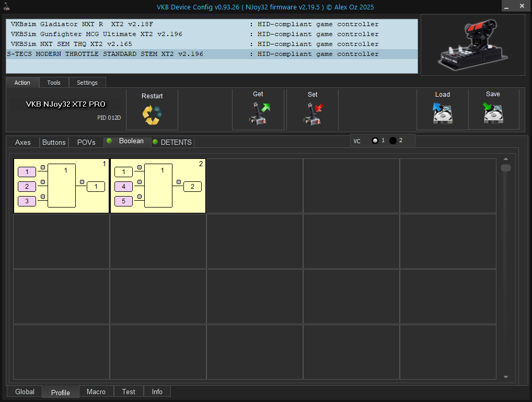Select VKBSim NXT SEM THQ device

[x=212, y=44]
